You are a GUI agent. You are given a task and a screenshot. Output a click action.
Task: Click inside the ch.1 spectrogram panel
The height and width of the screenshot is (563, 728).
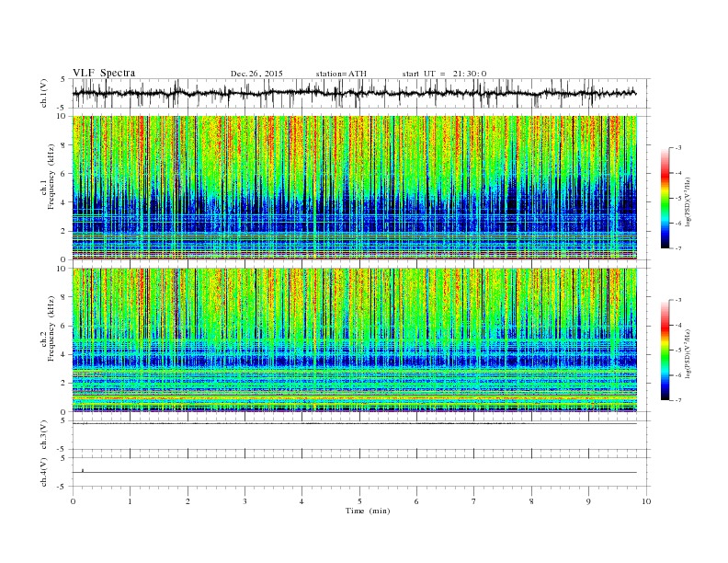[354, 187]
